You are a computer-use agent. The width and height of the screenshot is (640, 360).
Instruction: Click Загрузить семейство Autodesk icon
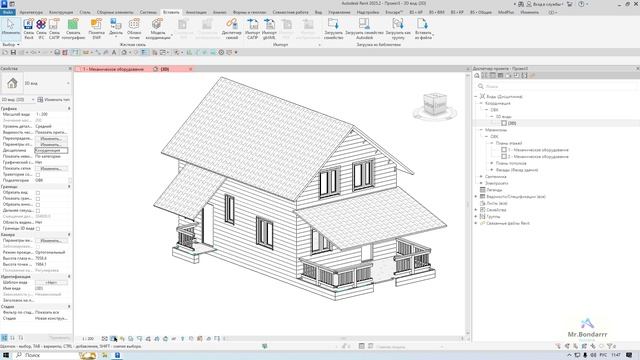click(x=364, y=29)
